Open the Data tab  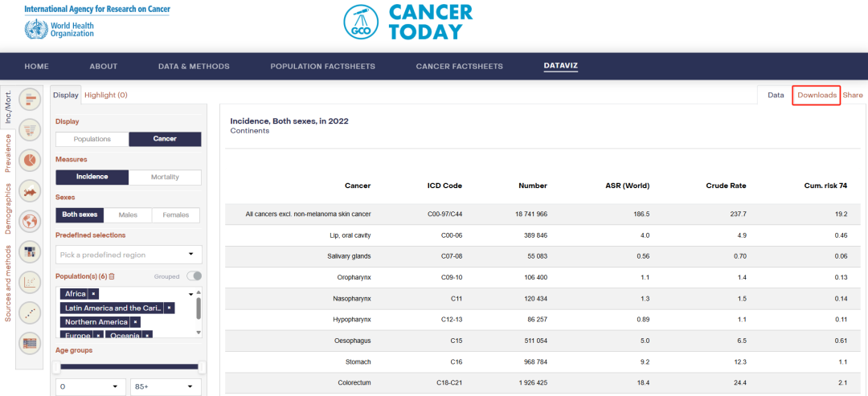point(776,95)
